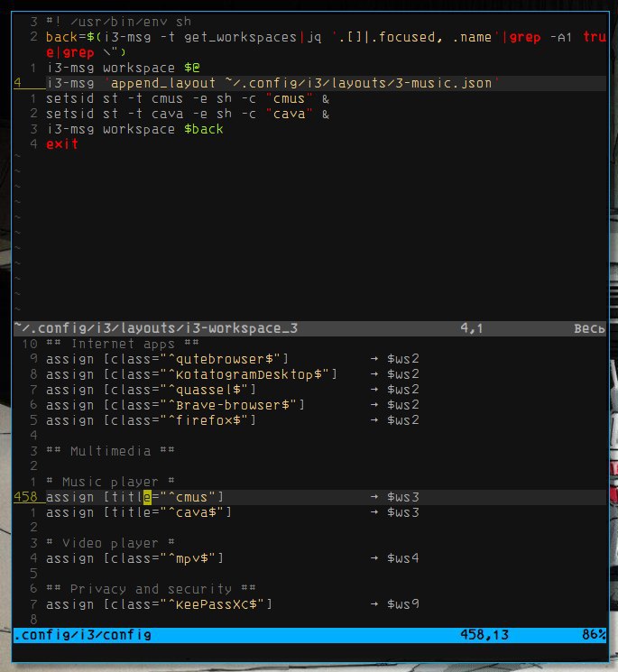618x672 pixels.
Task: Click the '"cmus"' string in the setsid line
Action: 289,98
